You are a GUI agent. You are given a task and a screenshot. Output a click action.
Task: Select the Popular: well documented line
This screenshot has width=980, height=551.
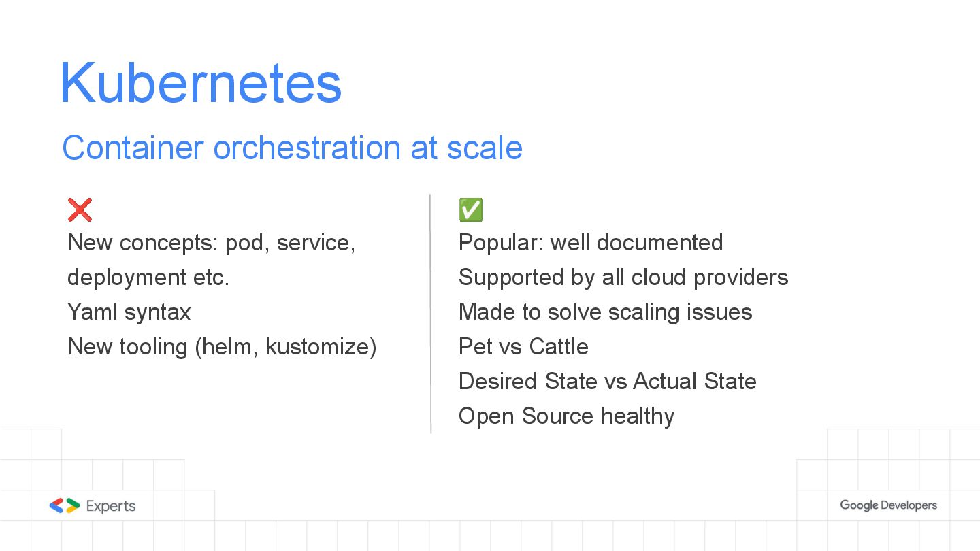pos(591,243)
